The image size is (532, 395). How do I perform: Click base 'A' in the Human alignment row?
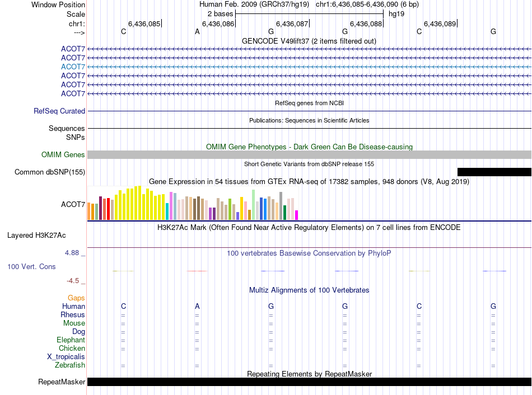197,306
